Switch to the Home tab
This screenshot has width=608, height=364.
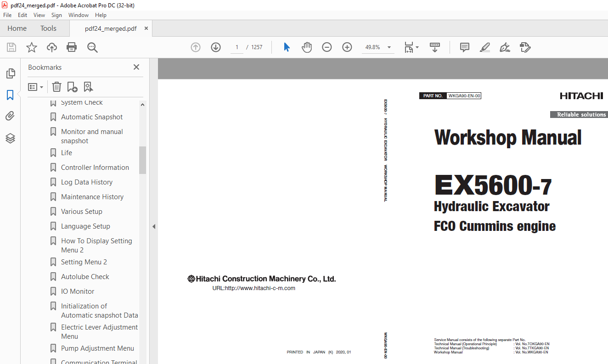click(17, 28)
